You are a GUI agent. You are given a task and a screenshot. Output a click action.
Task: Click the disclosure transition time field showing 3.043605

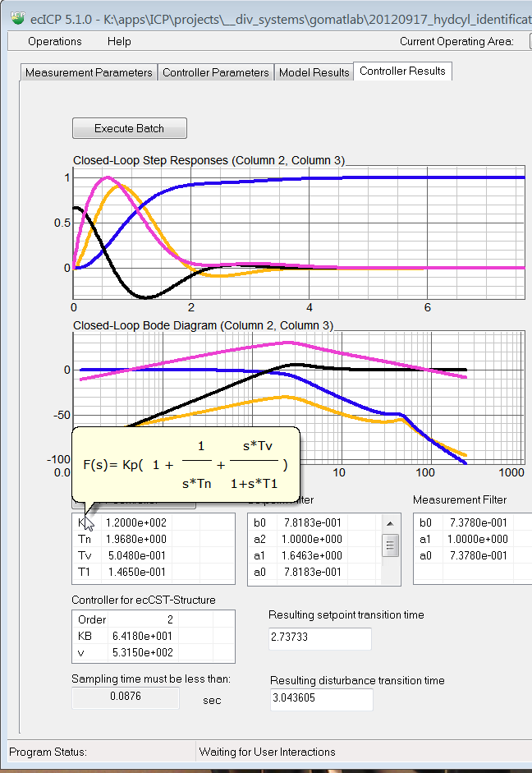tap(322, 699)
